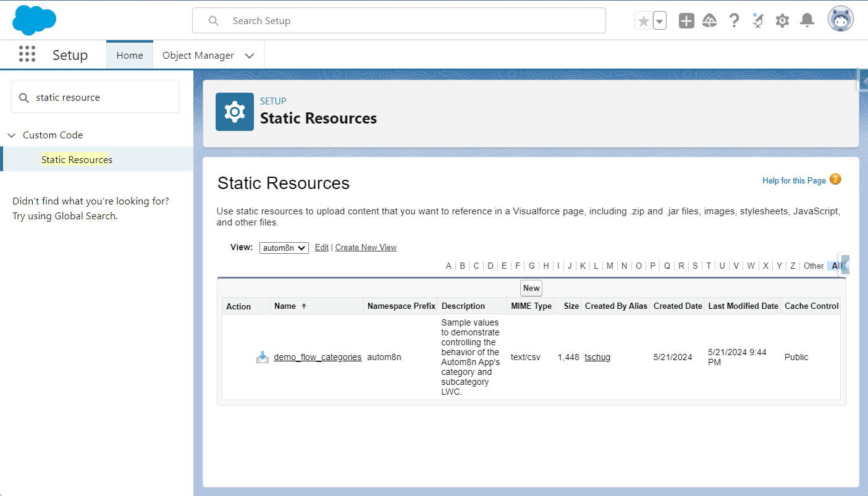Filter list by letter A

[x=449, y=266]
